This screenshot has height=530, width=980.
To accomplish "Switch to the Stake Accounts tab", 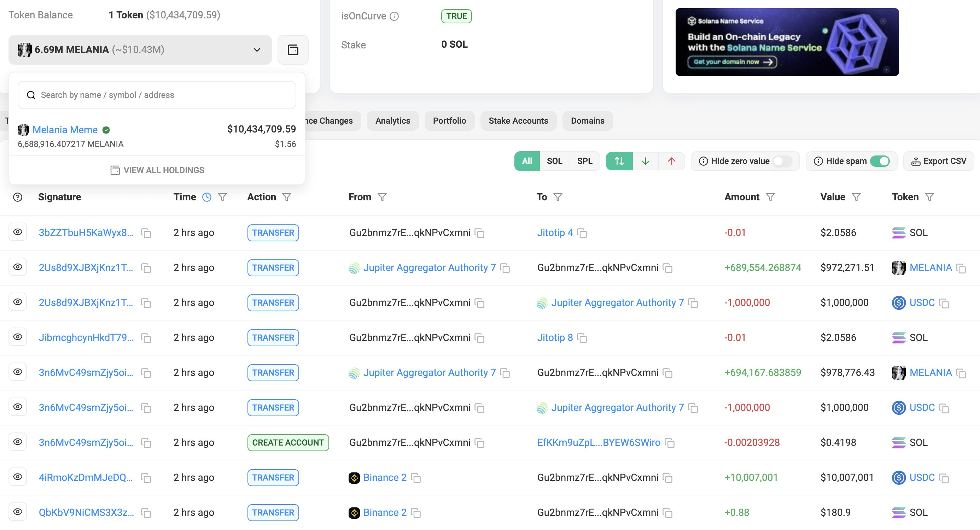I will (x=518, y=120).
